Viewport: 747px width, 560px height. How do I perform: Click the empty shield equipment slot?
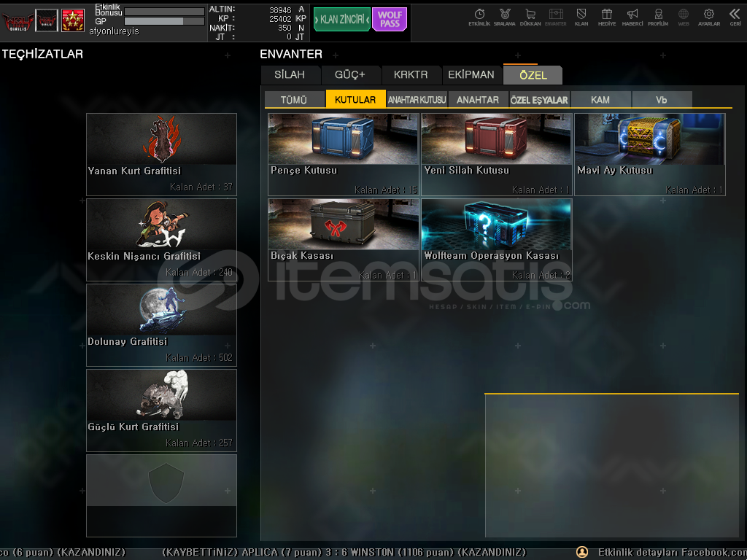click(x=161, y=495)
